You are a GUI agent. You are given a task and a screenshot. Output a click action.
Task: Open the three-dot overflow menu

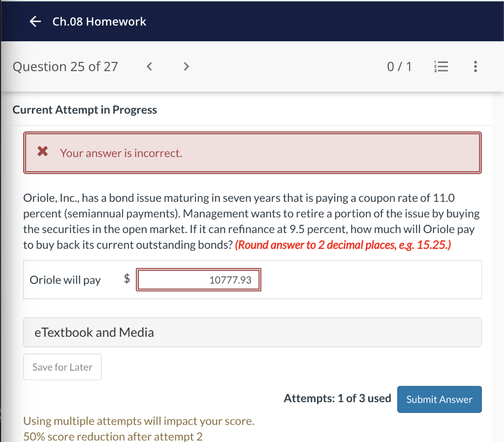point(475,66)
